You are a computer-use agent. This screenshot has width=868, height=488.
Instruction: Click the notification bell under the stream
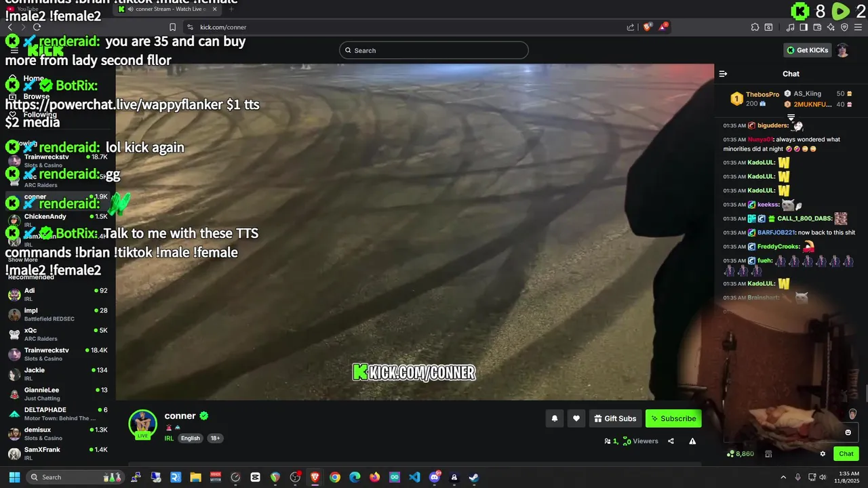coord(554,419)
